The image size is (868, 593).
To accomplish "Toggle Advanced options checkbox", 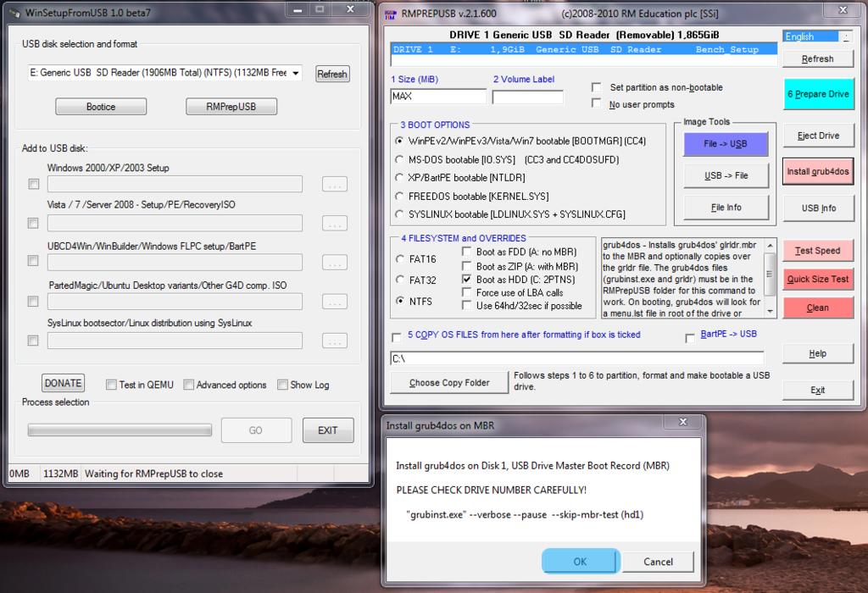I will pos(189,385).
